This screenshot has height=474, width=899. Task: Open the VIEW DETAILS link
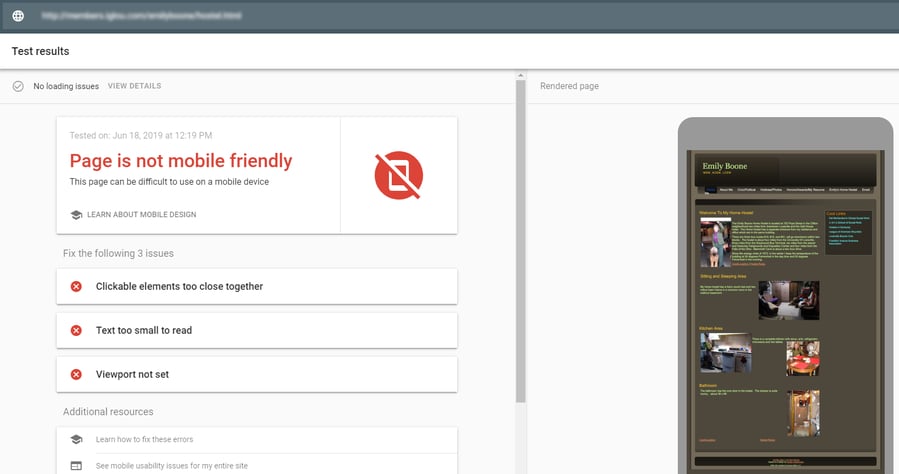134,86
